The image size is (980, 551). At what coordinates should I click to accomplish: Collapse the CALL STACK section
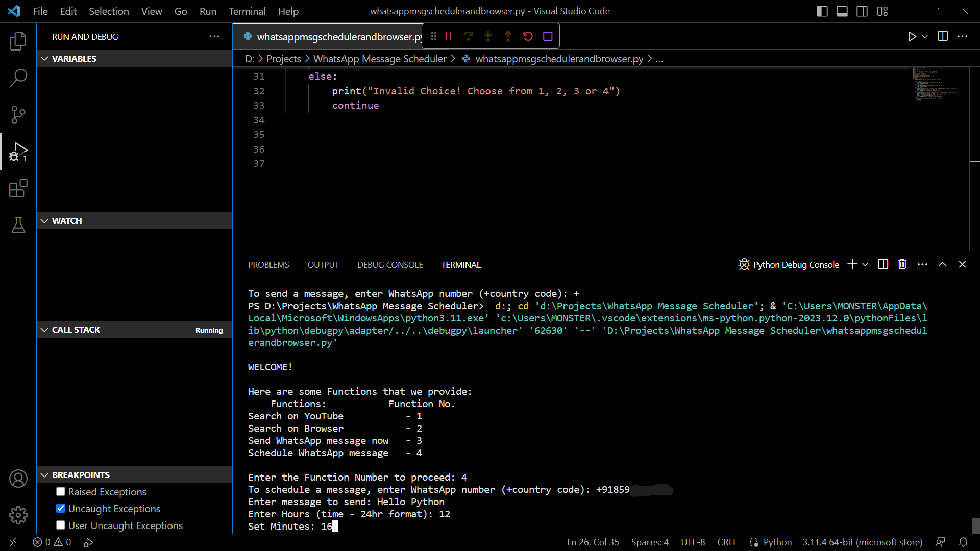44,329
